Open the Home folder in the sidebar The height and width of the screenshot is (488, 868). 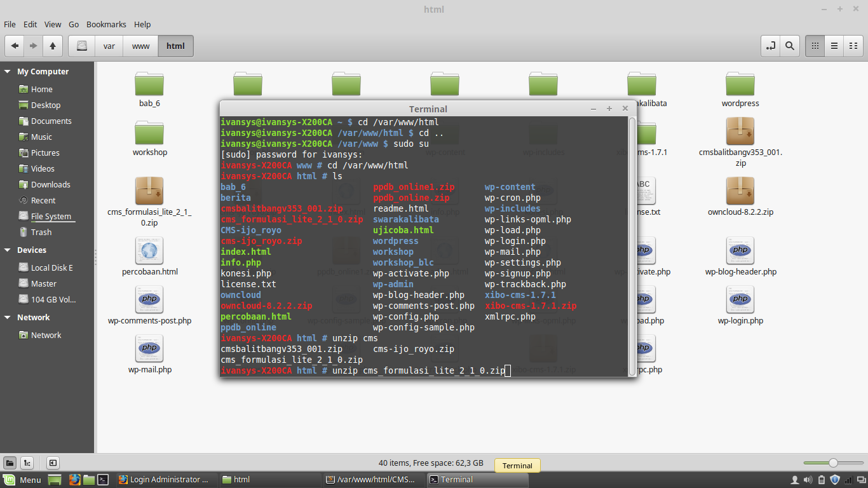(42, 90)
